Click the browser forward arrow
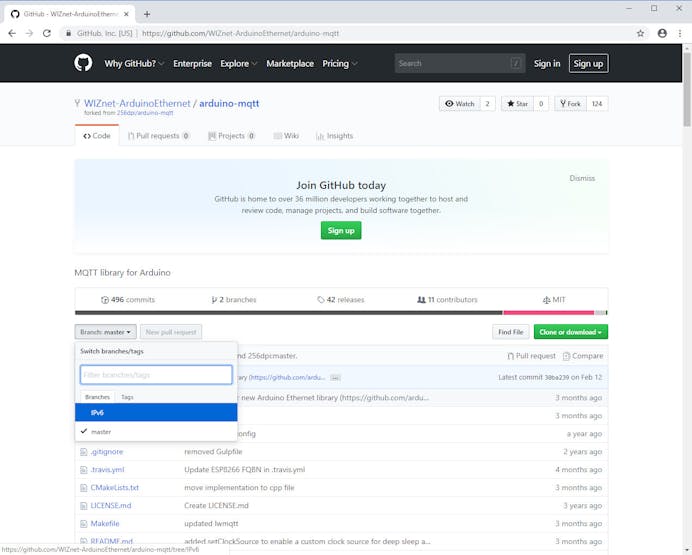Viewport: 692px width, 555px height. pyautogui.click(x=29, y=33)
